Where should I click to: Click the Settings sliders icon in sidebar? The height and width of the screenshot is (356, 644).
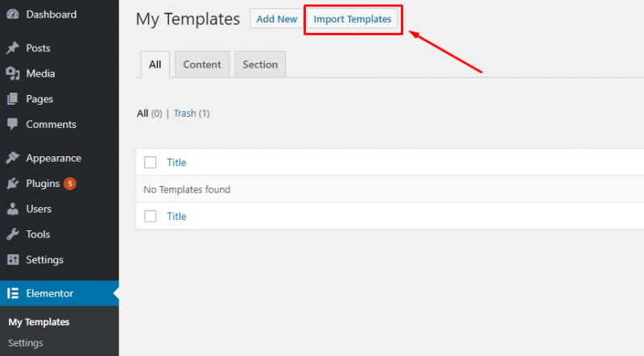pyautogui.click(x=13, y=260)
